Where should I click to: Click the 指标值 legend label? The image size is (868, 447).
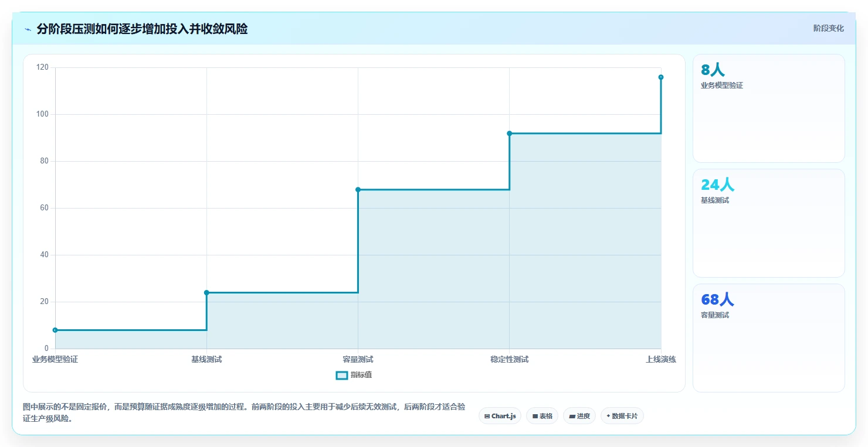point(361,375)
